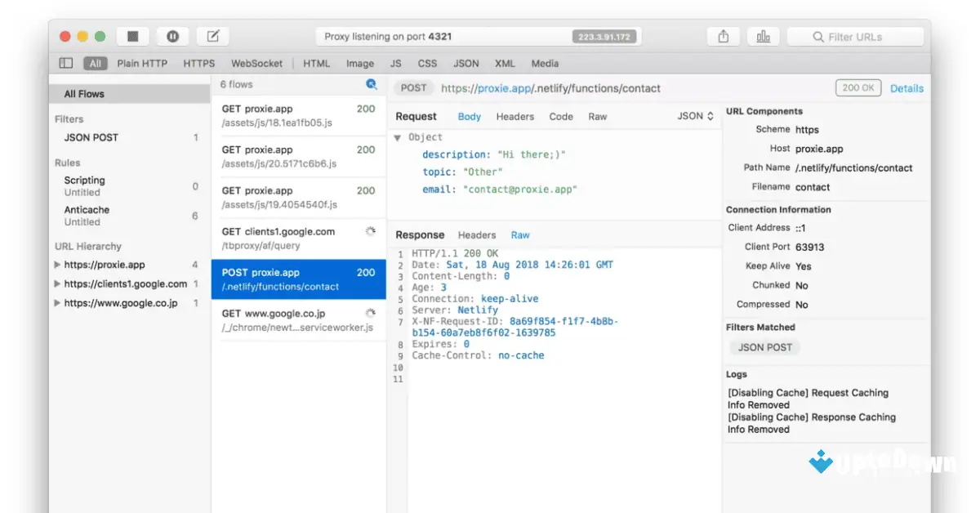The width and height of the screenshot is (980, 513).
Task: Compose a new request via the pencil icon
Action: click(x=212, y=35)
